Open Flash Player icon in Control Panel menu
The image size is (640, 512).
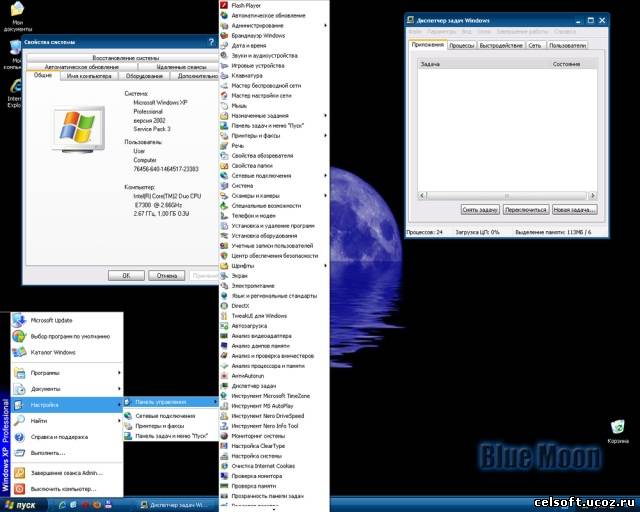click(224, 5)
